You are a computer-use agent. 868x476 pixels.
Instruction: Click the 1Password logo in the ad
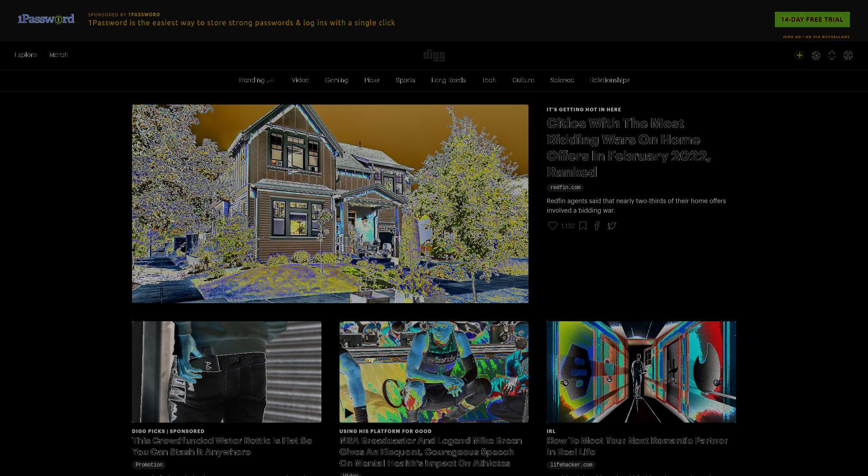(x=46, y=19)
